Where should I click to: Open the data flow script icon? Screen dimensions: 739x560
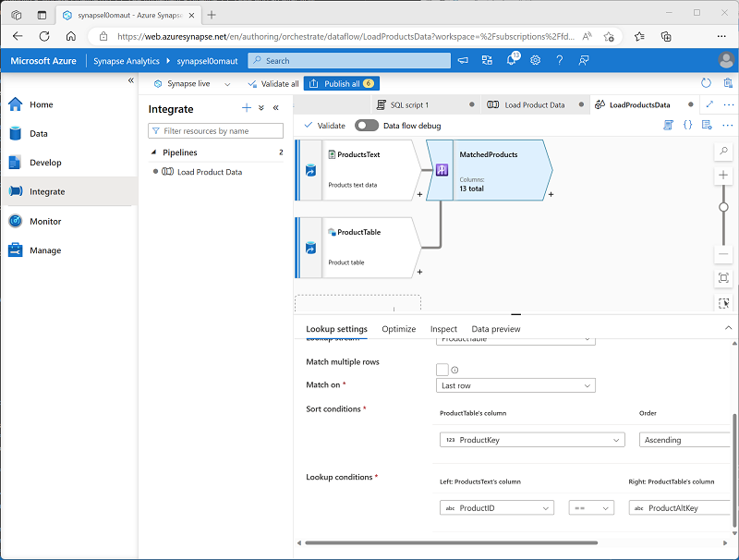pyautogui.click(x=668, y=125)
